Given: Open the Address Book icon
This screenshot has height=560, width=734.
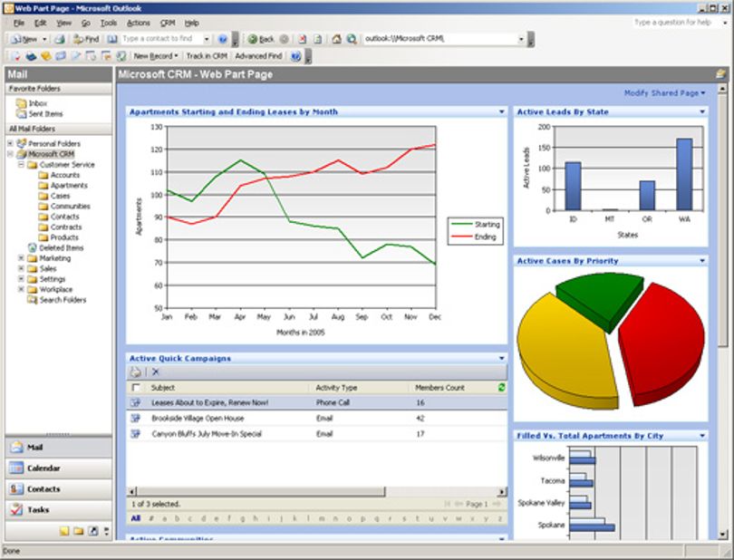Looking at the screenshot, I should click(111, 39).
